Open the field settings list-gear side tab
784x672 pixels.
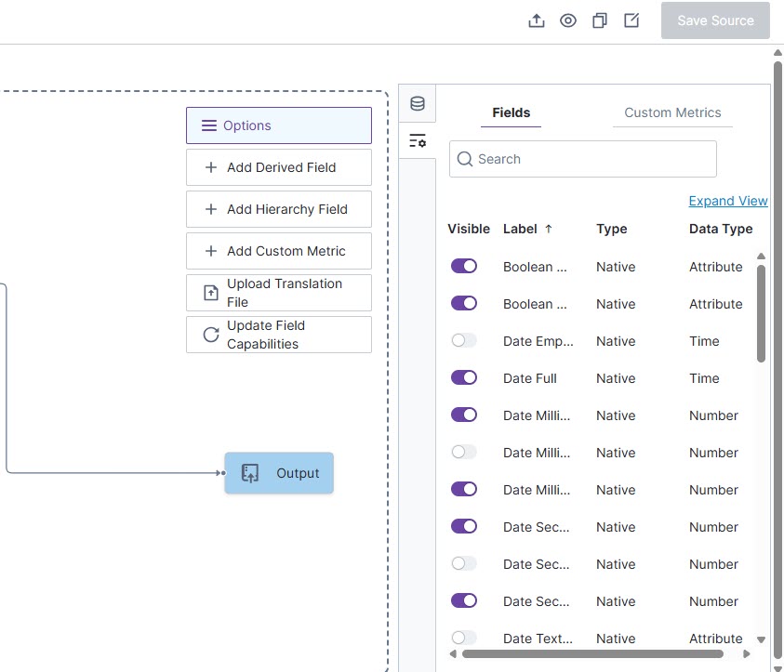tap(418, 141)
